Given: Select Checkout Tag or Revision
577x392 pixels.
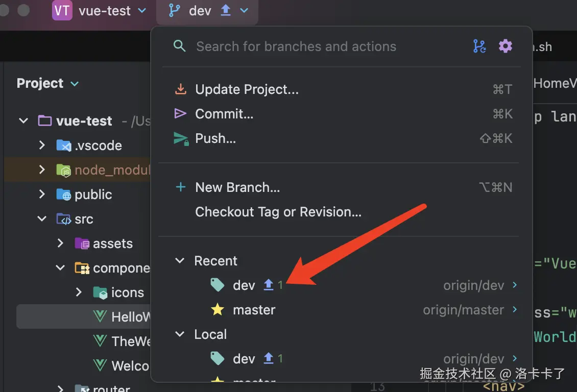Looking at the screenshot, I should 278,212.
